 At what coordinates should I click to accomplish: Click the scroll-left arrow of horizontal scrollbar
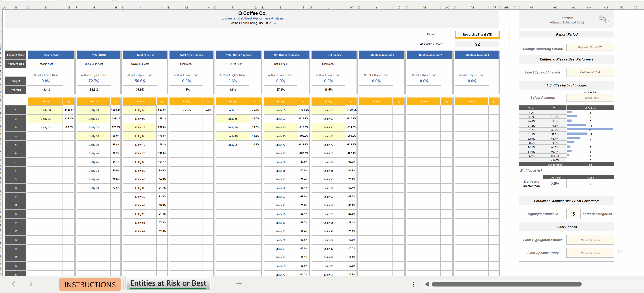427,284
